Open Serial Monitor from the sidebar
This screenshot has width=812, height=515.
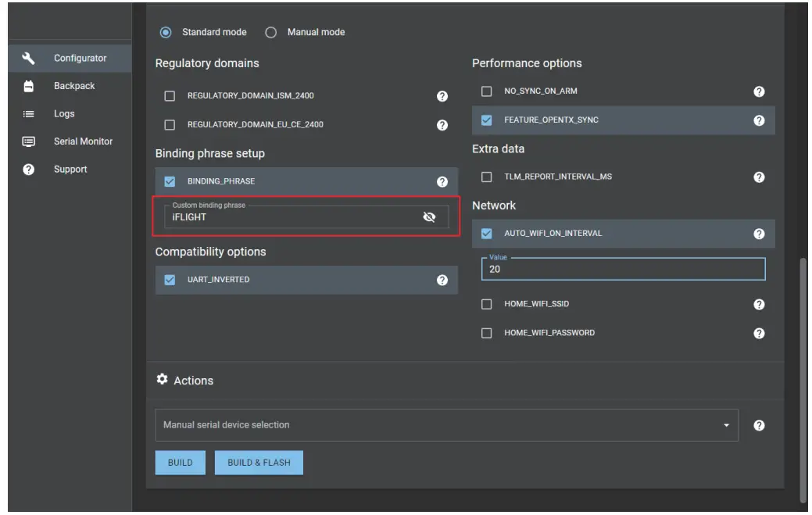click(x=83, y=141)
